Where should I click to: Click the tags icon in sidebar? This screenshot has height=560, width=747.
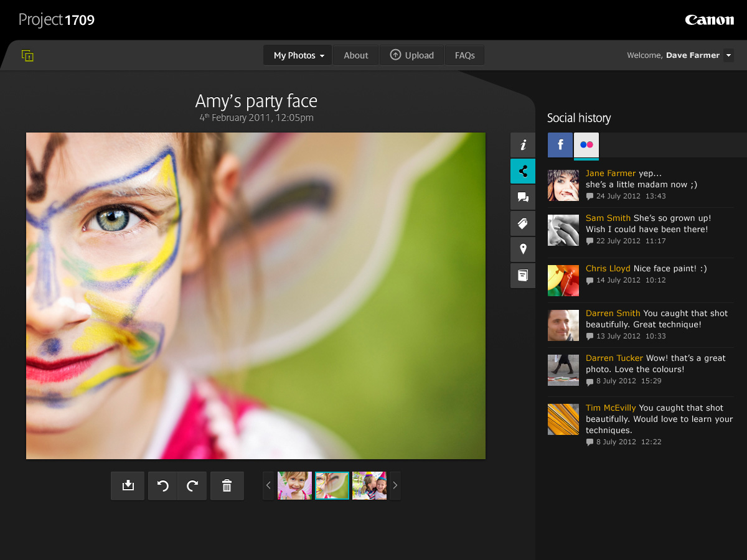pyautogui.click(x=523, y=223)
